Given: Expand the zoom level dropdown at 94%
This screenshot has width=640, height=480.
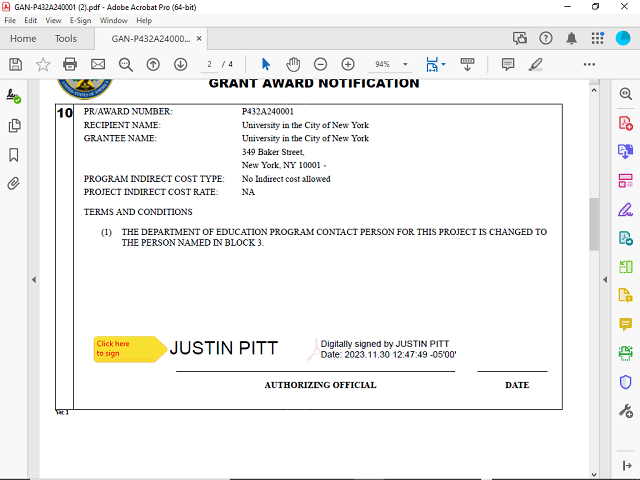Looking at the screenshot, I should (x=405, y=64).
